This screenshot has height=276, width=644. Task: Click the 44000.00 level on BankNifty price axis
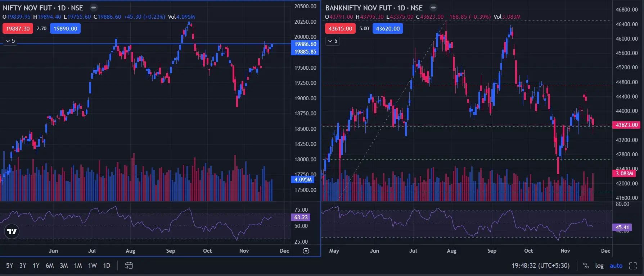(x=627, y=111)
